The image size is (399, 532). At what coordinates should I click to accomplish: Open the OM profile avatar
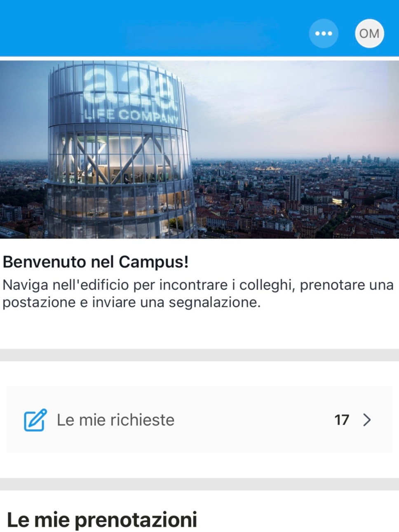[x=369, y=33]
